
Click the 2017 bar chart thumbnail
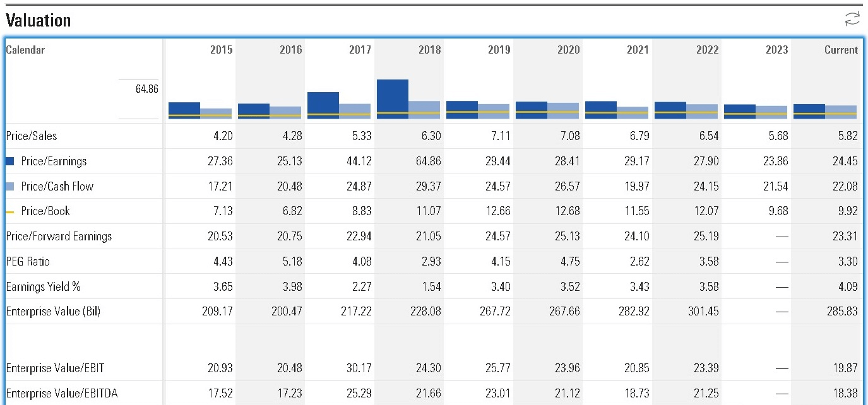coord(338,105)
